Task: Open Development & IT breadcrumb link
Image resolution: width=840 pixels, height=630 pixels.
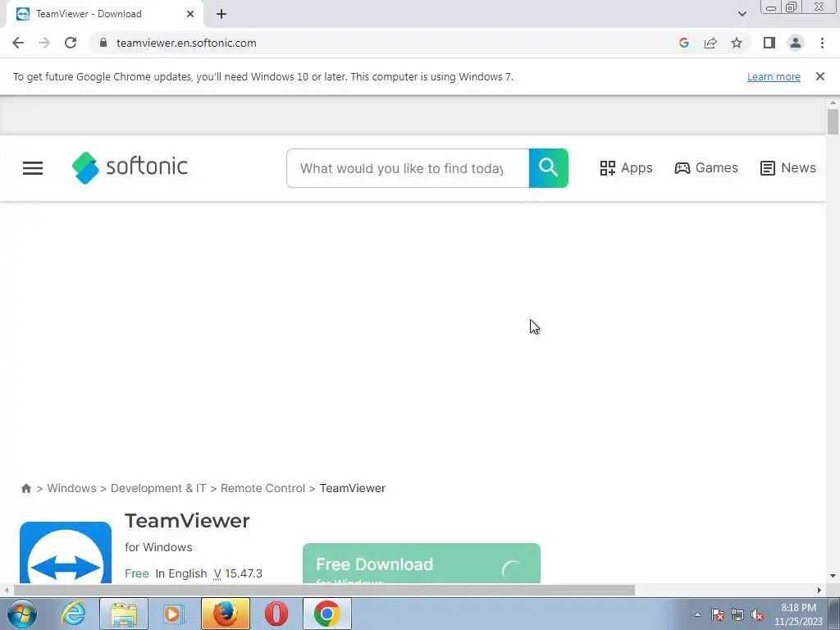Action: point(158,488)
